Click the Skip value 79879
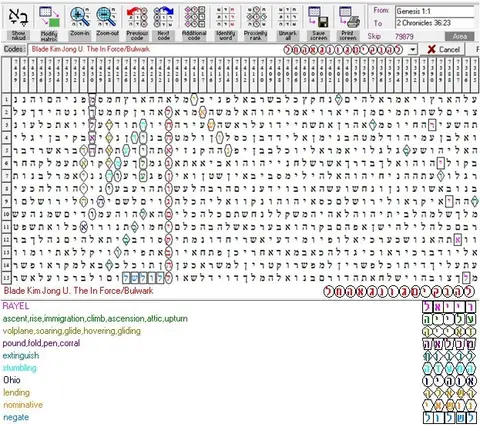Image resolution: width=480 pixels, height=425 pixels. 404,36
